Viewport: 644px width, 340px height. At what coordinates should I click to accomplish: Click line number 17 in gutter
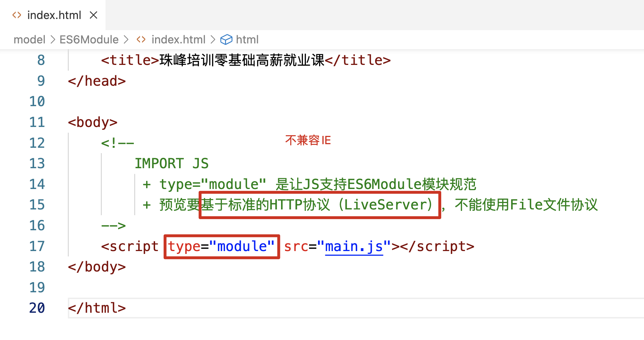point(37,246)
